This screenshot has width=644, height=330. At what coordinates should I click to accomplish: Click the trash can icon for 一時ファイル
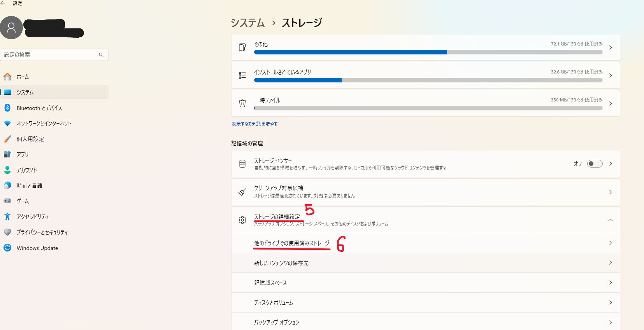click(242, 103)
